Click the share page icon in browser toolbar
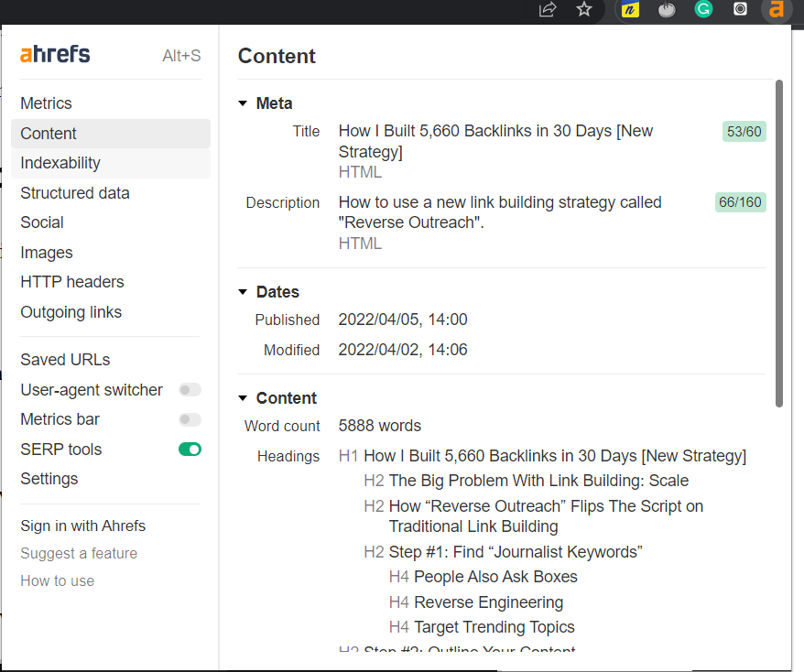This screenshot has height=672, width=804. (x=548, y=9)
